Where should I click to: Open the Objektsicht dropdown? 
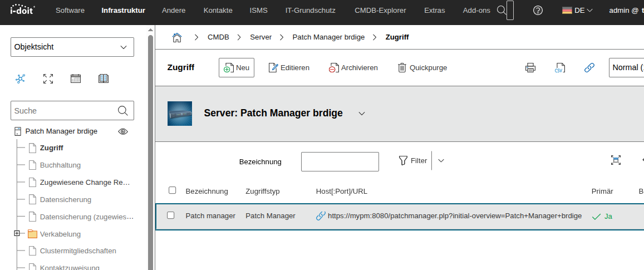pyautogui.click(x=72, y=47)
